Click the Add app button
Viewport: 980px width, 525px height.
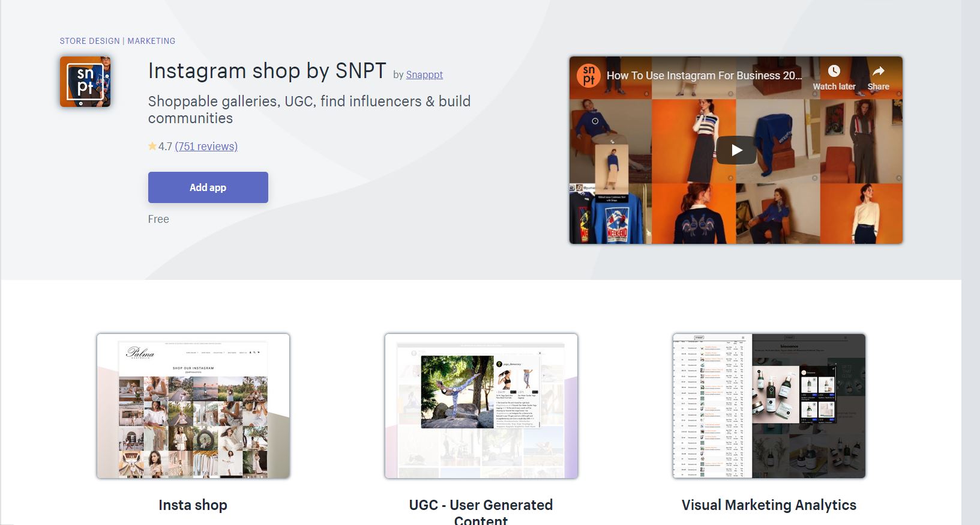point(208,187)
